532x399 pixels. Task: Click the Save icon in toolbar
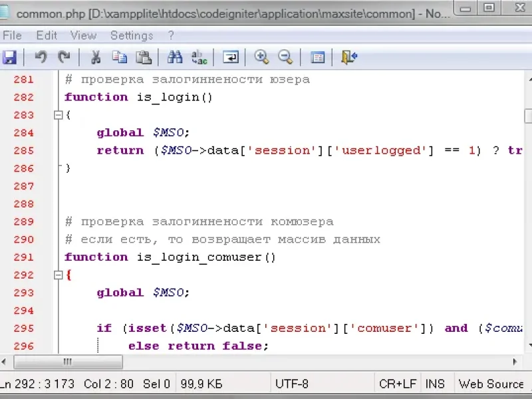pos(9,58)
